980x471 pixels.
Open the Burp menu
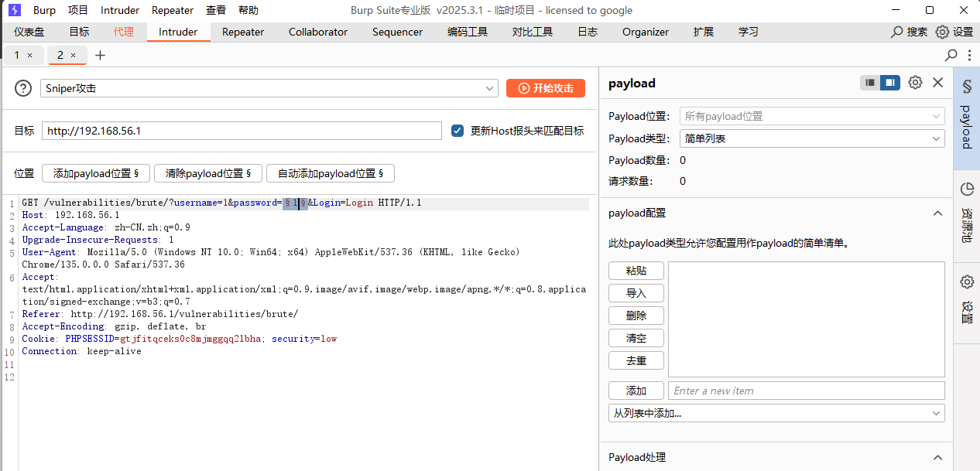(44, 10)
